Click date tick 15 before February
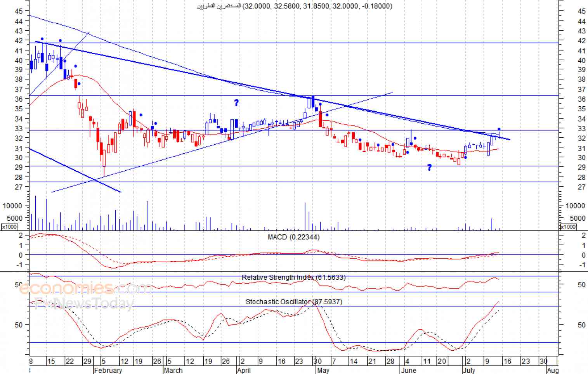Viewport: 588px width, 374px height. [x=51, y=361]
